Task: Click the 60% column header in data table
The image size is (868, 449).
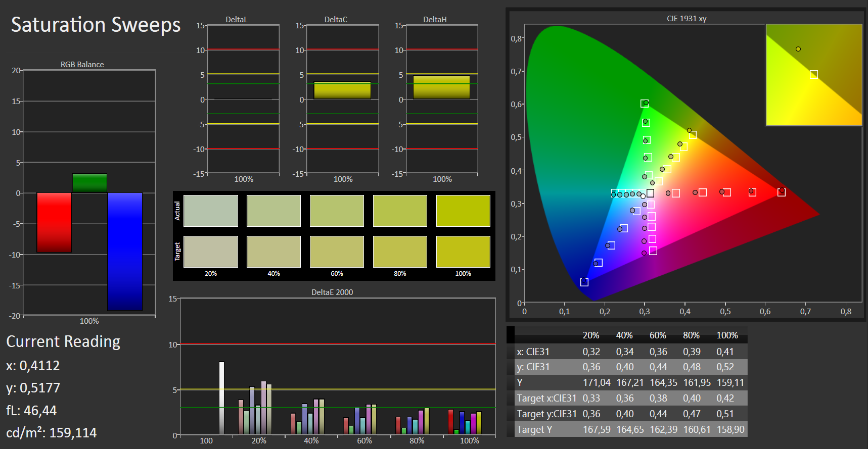Action: pos(658,335)
